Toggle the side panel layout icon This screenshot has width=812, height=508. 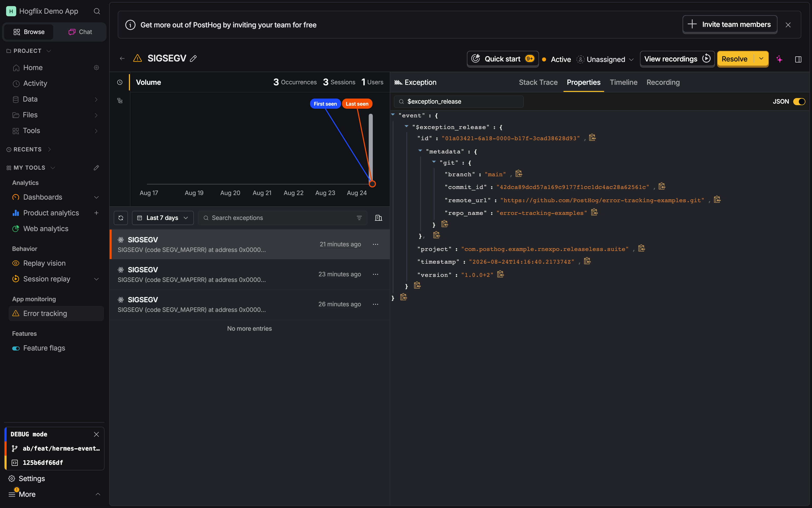coord(798,59)
